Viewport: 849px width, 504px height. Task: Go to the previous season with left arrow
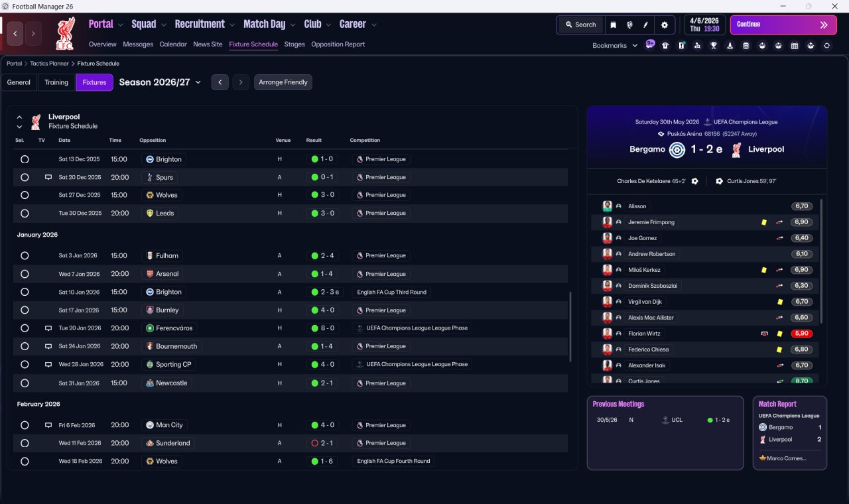[x=220, y=82]
